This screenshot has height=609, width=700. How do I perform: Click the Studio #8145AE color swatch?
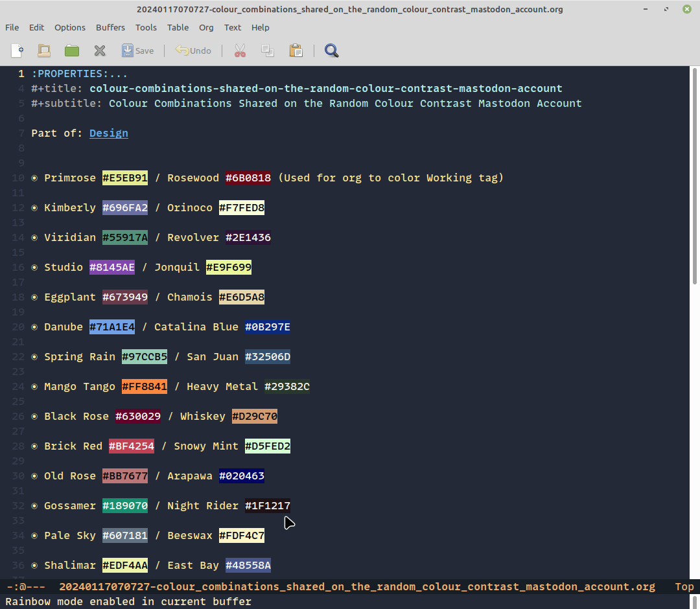tap(112, 267)
